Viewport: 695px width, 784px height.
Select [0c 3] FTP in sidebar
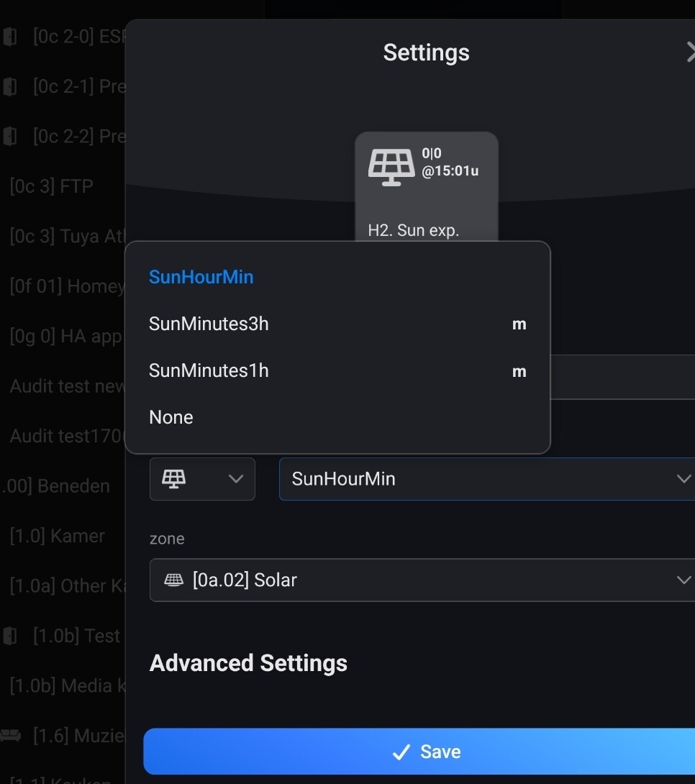(52, 186)
